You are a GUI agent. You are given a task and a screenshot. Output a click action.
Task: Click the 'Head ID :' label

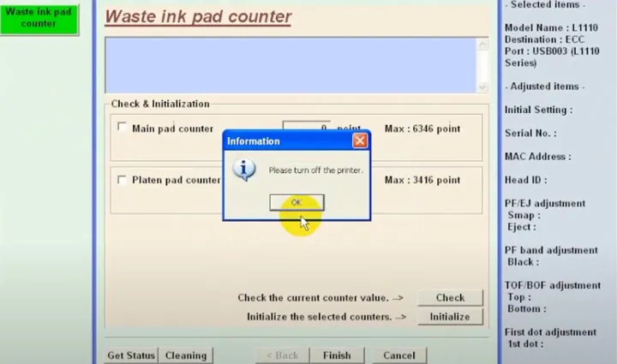coord(525,180)
